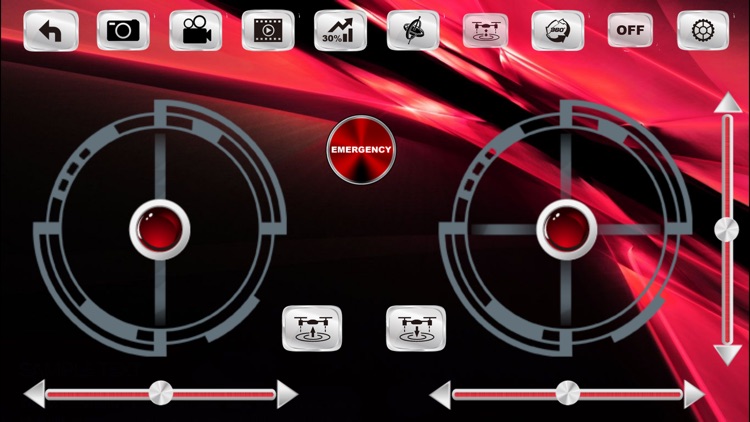This screenshot has width=750, height=422.
Task: Nudge vertical trim with up arrow
Action: (x=728, y=103)
